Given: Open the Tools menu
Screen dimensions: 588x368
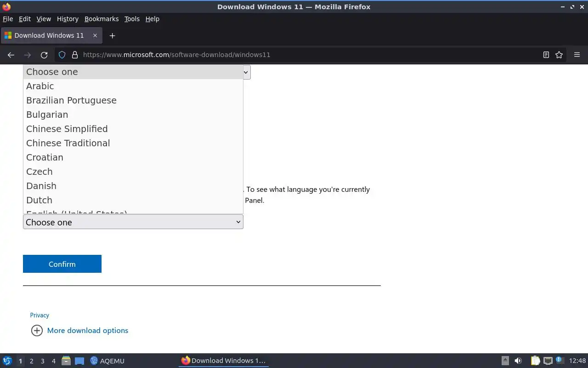Looking at the screenshot, I should [x=132, y=19].
